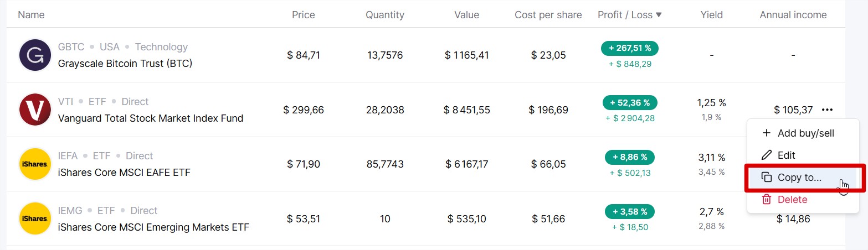
Task: Click the quantity 85,7743
Action: pyautogui.click(x=385, y=164)
